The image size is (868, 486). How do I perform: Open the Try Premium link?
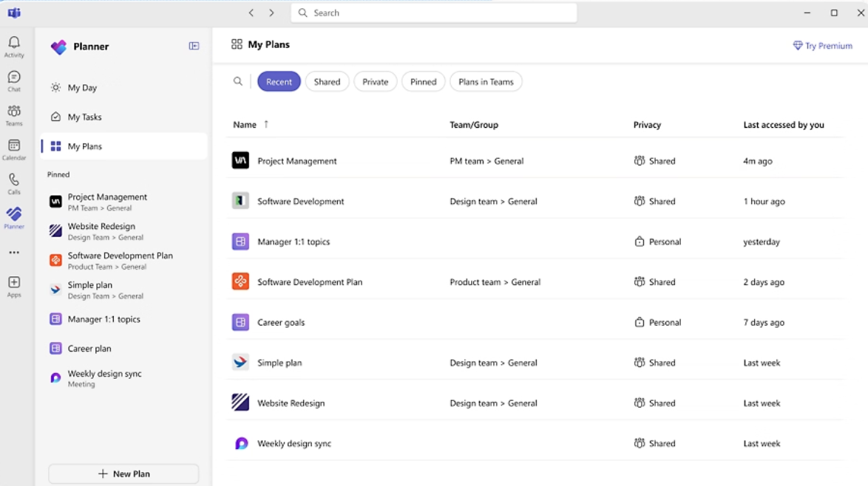[x=822, y=45]
